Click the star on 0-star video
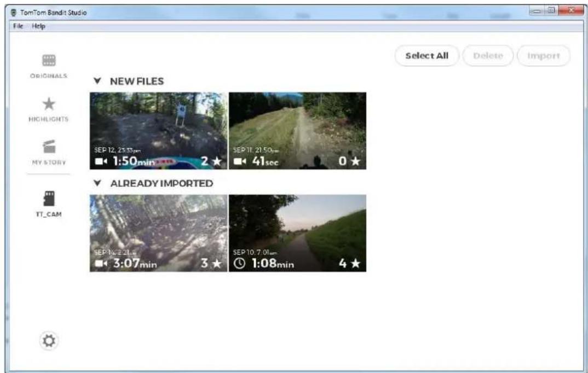This screenshot has width=588, height=373. 355,161
